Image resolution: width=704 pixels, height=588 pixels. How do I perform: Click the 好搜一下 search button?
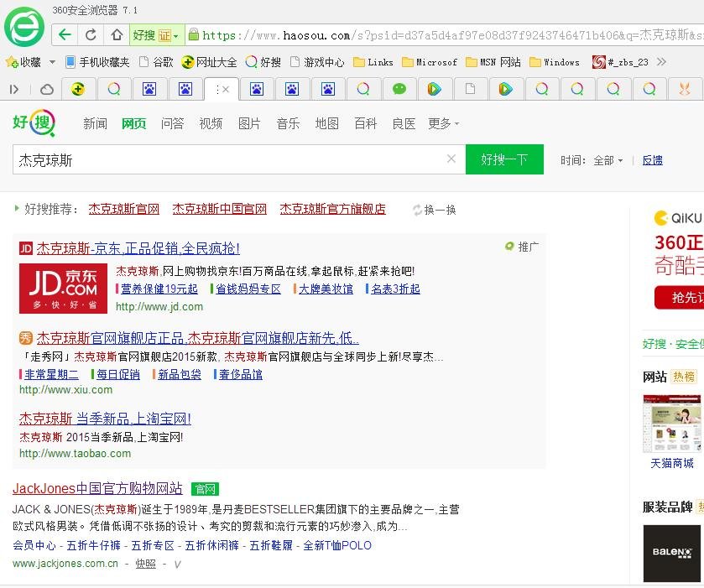[x=504, y=159]
